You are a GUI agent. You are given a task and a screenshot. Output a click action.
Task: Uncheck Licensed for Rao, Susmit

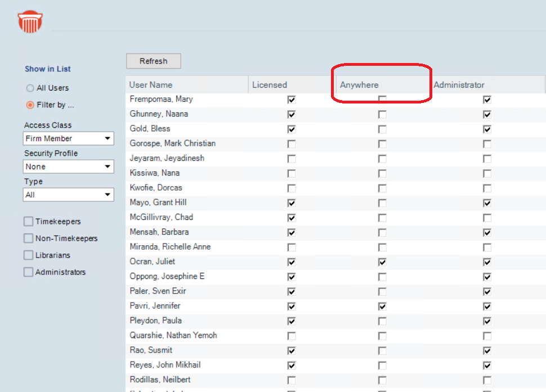[x=291, y=350]
